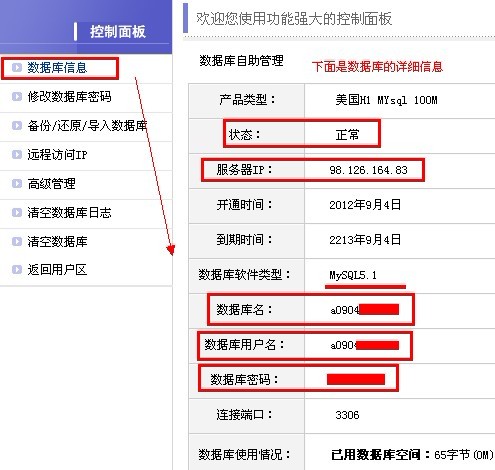Click the 状态 label cell

[244, 135]
